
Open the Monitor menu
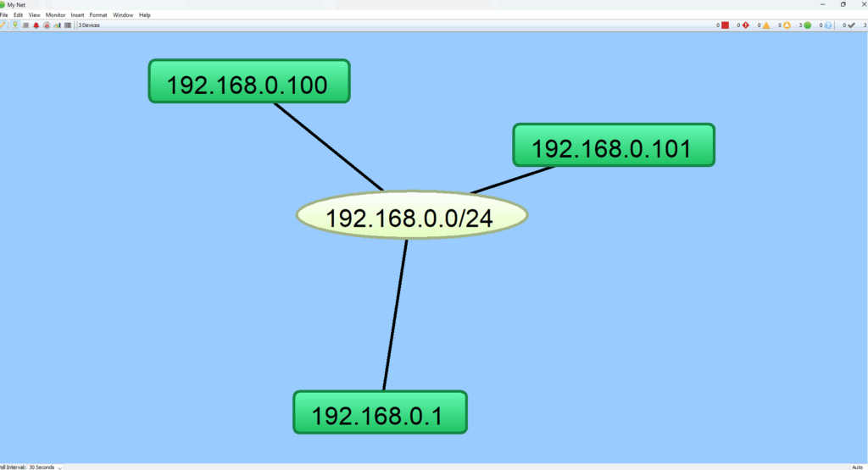tap(55, 15)
